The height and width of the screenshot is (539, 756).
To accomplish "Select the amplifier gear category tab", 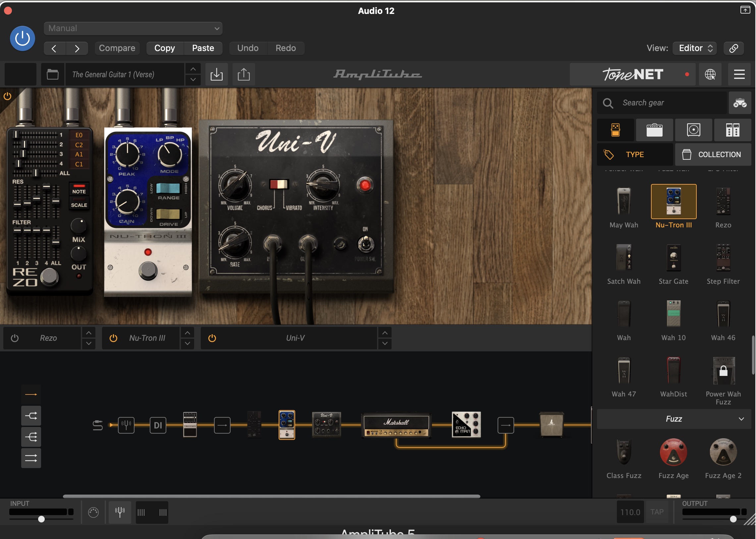I will (x=655, y=130).
